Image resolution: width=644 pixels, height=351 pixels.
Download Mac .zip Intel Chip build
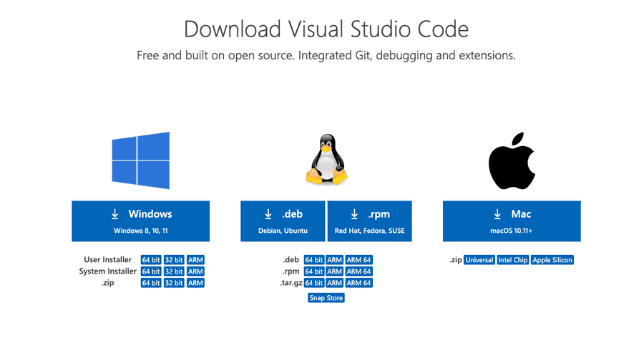coord(512,260)
